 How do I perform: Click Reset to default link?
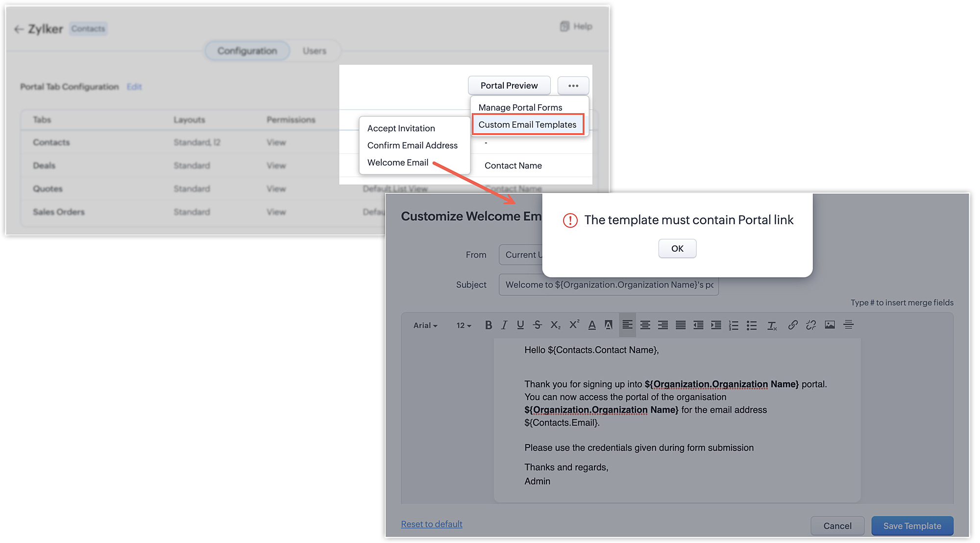(x=431, y=524)
